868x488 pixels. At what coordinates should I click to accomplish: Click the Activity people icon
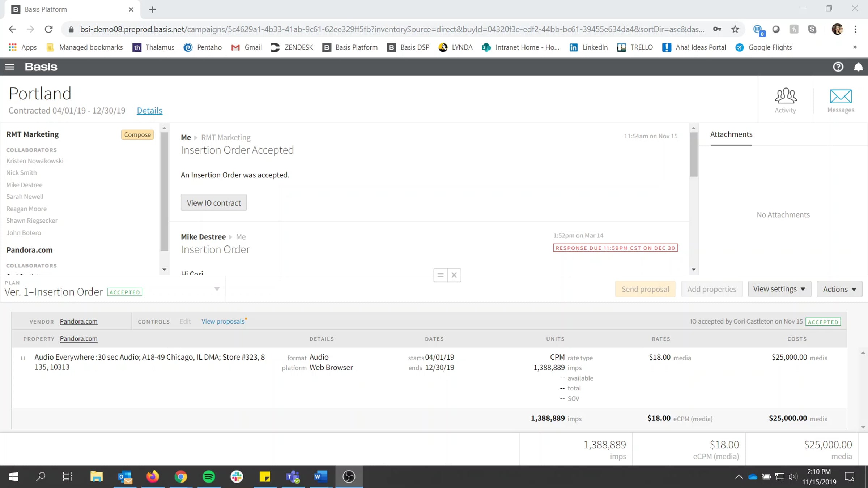point(785,96)
